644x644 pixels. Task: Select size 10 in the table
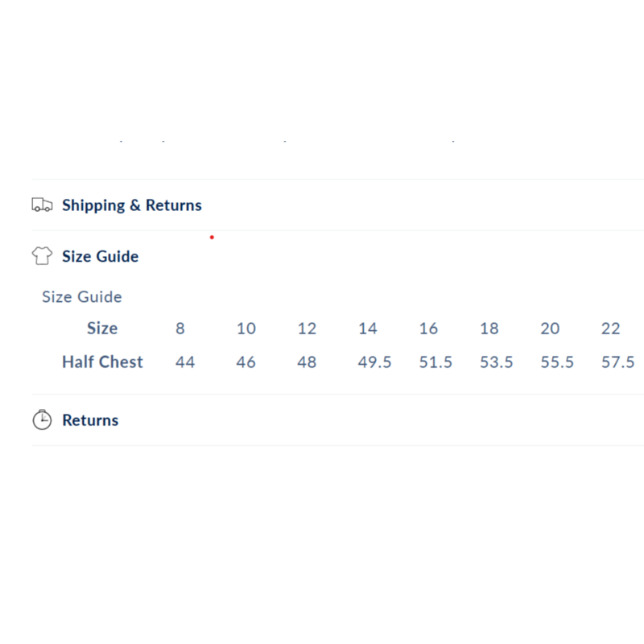(x=246, y=328)
